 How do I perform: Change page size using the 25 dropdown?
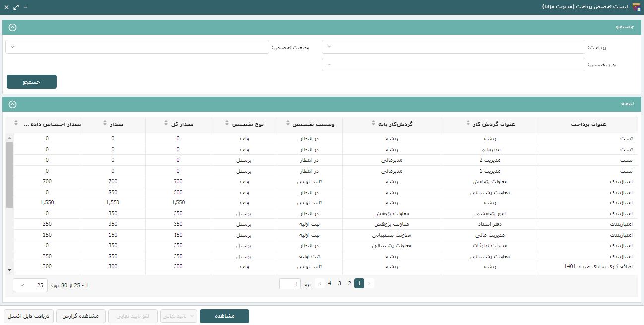[29, 285]
